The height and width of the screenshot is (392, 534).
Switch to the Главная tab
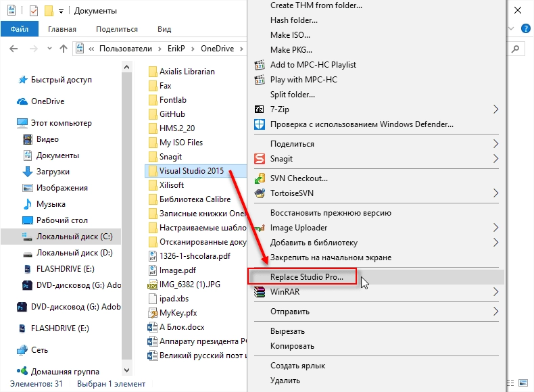point(62,29)
